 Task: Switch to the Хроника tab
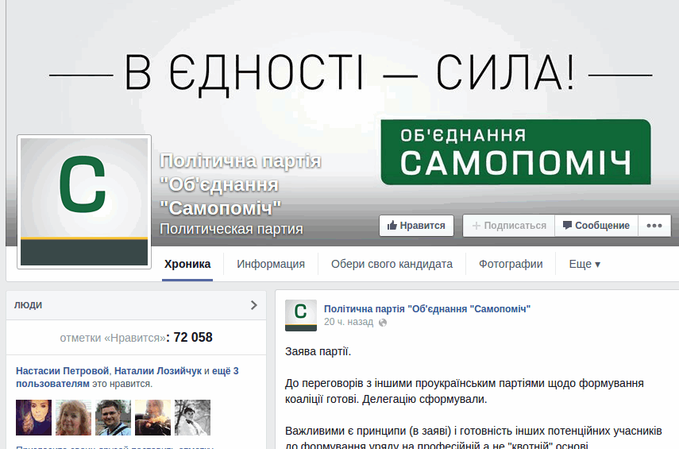[x=188, y=264]
